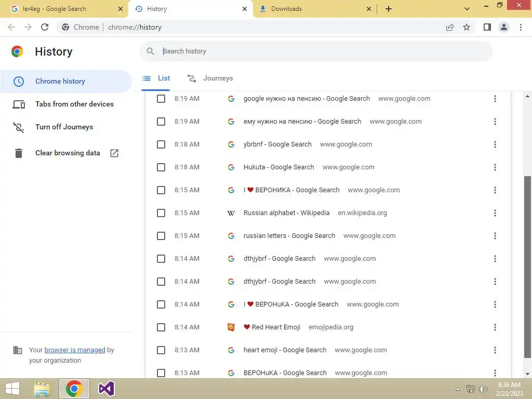532x399 pixels.
Task: Click the history list scrollbar thumb
Action: (527, 267)
